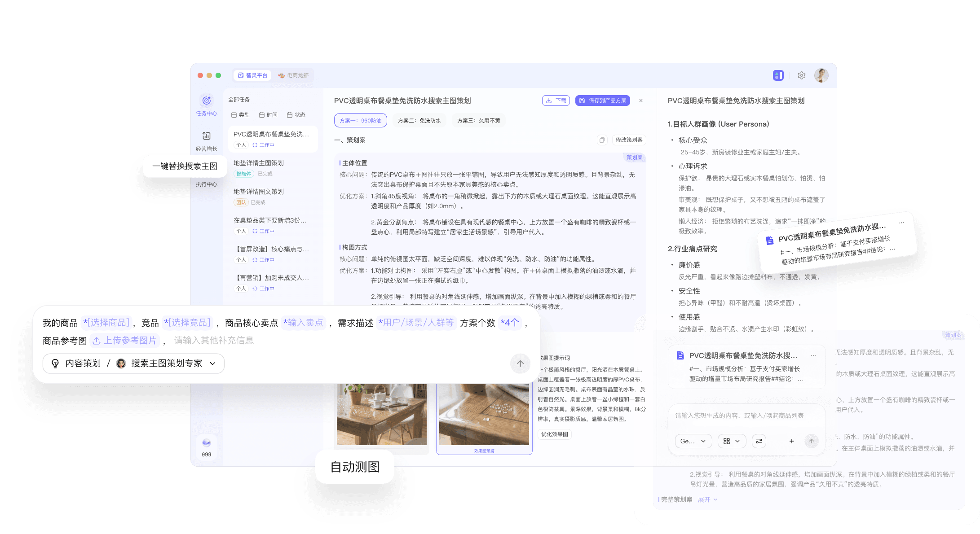Open the 搜索主图策划专家 selector dropdown
The width and height of the screenshot is (980, 534).
tap(166, 363)
